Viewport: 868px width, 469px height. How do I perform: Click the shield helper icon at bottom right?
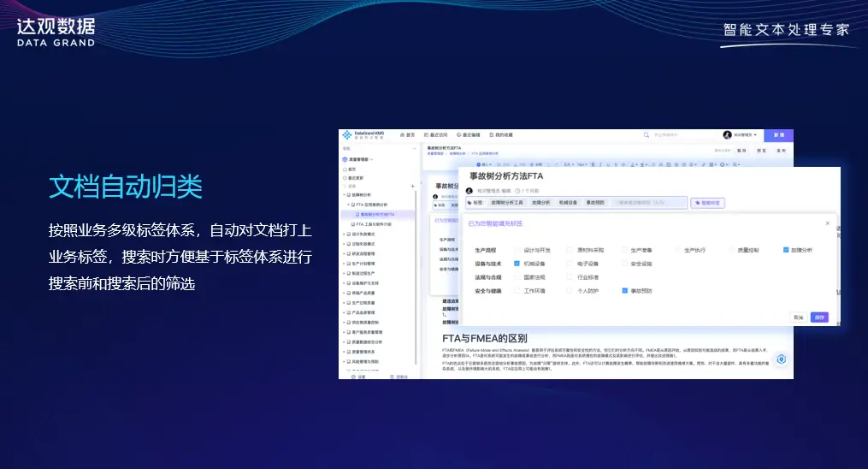click(x=781, y=359)
